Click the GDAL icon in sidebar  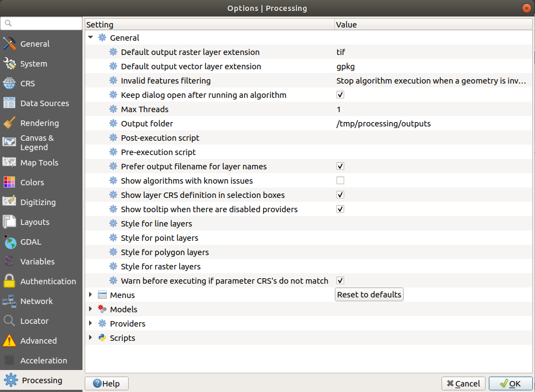pyautogui.click(x=9, y=242)
